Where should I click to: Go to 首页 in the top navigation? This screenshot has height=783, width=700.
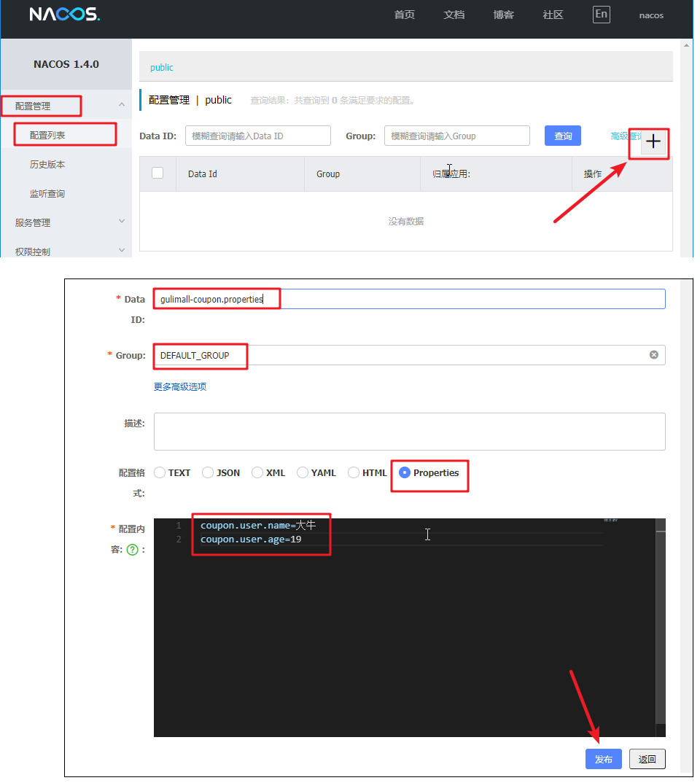click(405, 15)
